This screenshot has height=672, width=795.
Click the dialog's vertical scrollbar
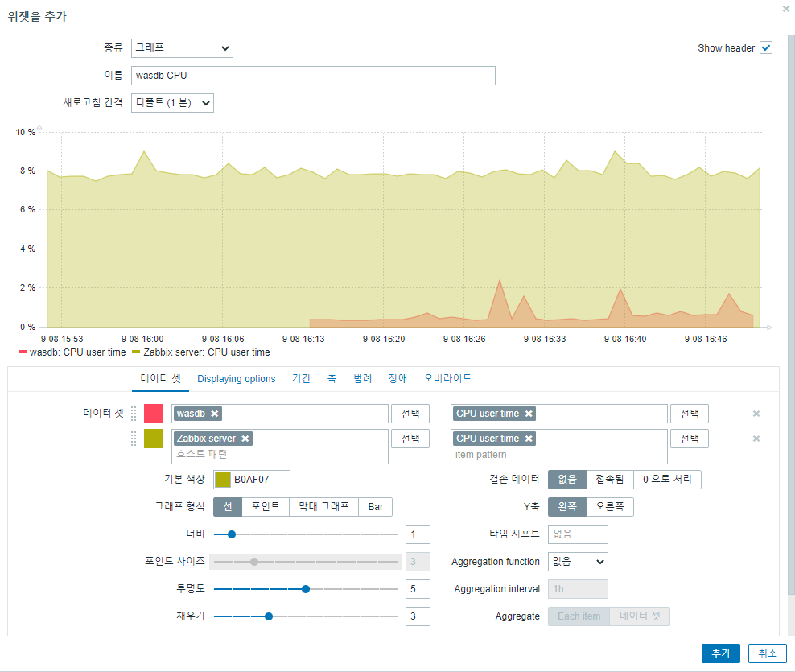(x=791, y=315)
